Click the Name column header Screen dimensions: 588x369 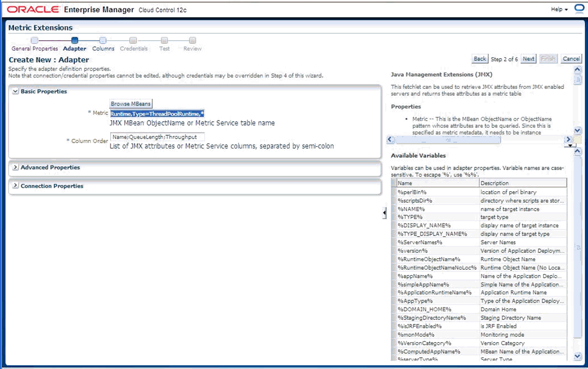437,183
